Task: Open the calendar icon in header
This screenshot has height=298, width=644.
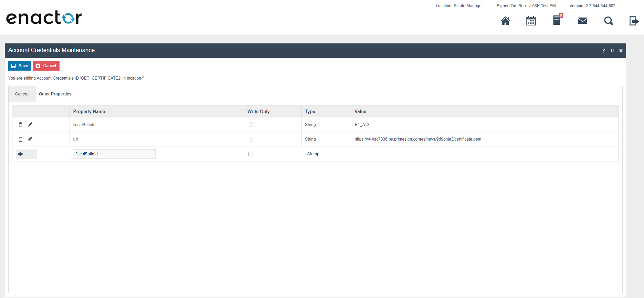Action: pos(531,21)
